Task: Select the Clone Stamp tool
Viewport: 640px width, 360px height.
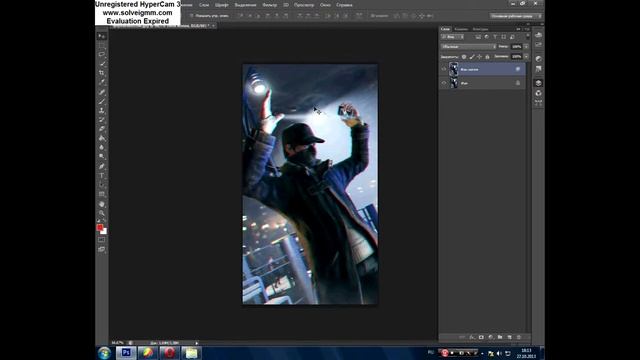Action: (102, 110)
